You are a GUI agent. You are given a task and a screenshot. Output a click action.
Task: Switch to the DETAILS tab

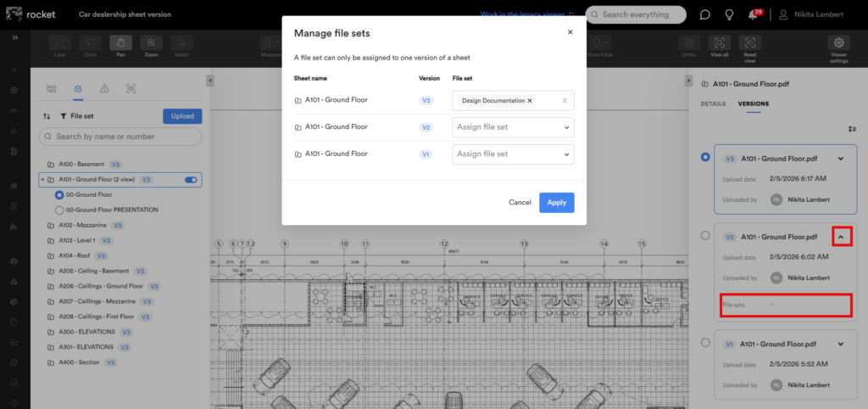712,104
